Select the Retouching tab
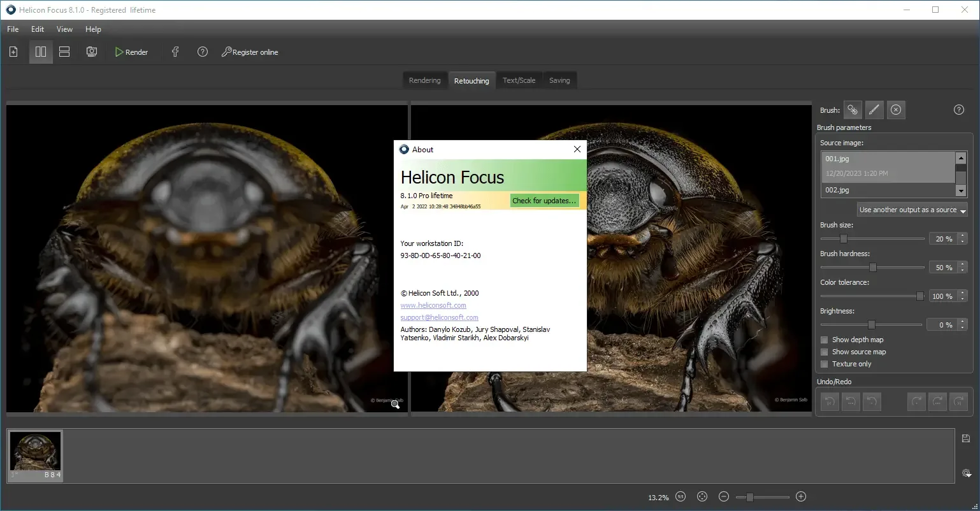Screen dimensions: 980x511 pyautogui.click(x=472, y=81)
